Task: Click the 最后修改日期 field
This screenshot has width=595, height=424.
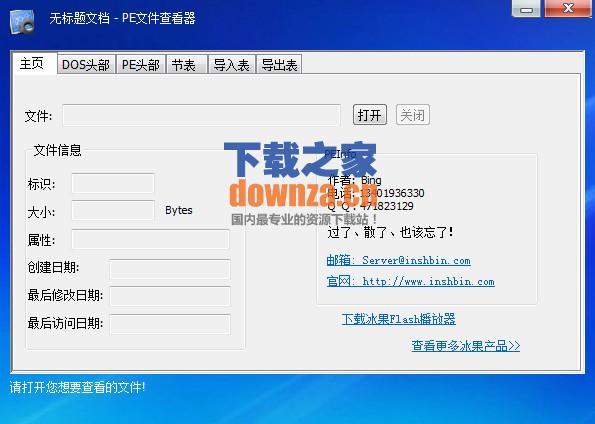Action: [x=170, y=296]
